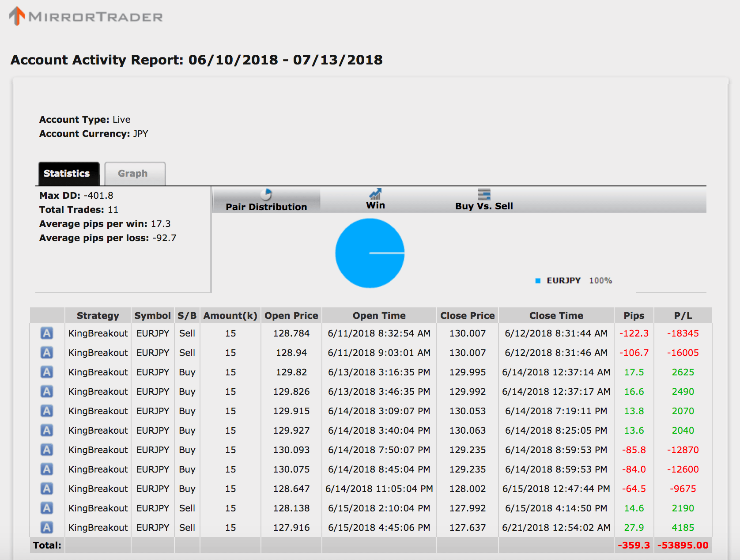This screenshot has height=560, width=740.
Task: Sort by the Amount(k) column header
Action: point(230,315)
